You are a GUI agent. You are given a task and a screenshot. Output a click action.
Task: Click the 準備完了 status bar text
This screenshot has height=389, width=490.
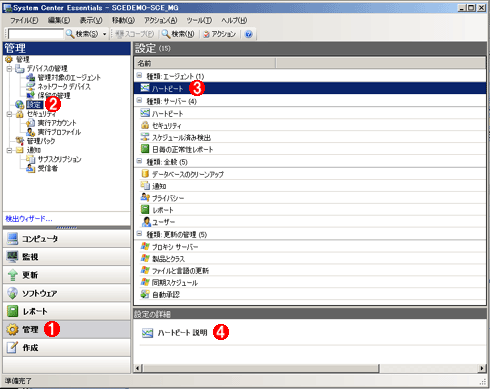pos(18,381)
